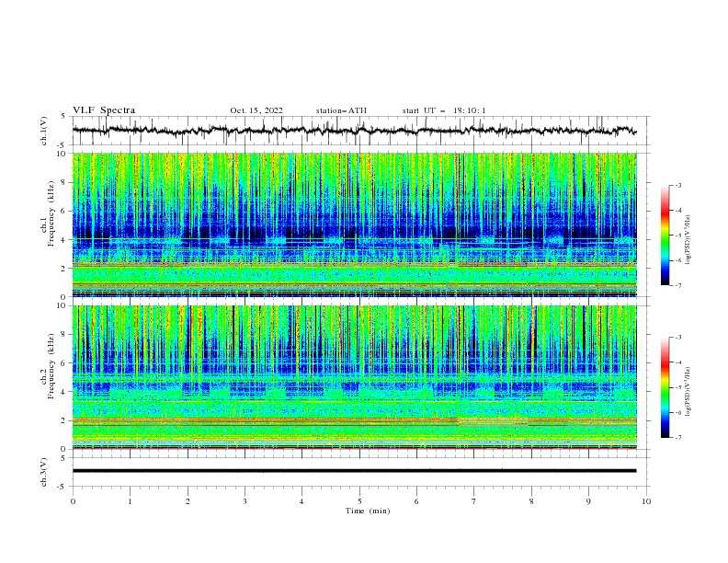Click the "ch.3(V)" axis label

pos(44,472)
